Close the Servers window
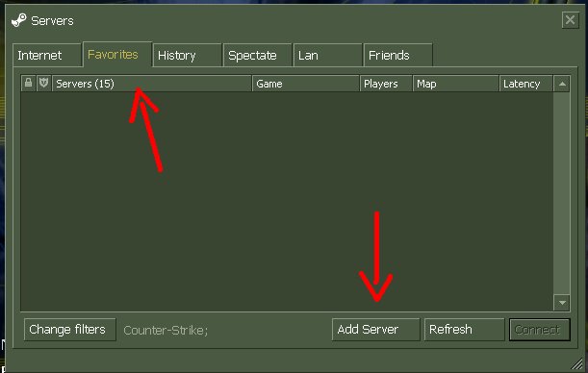The image size is (588, 373). (570, 19)
